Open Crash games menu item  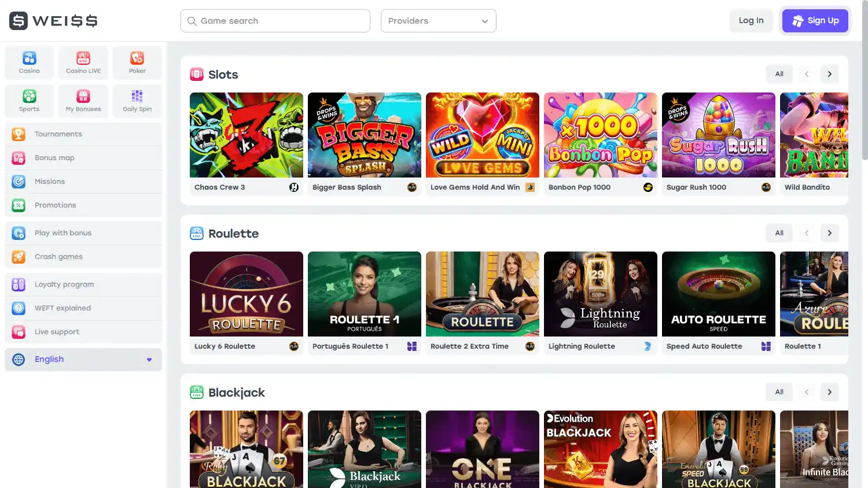click(83, 257)
